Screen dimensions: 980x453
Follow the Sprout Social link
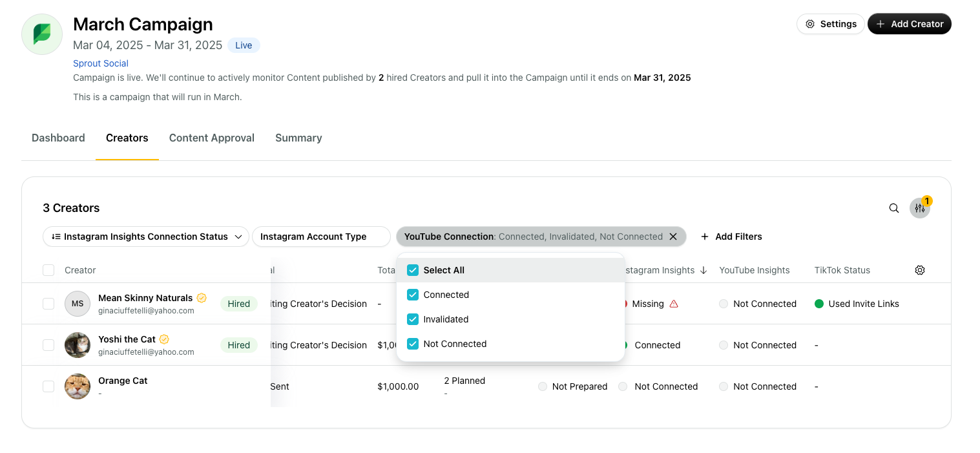click(x=100, y=63)
